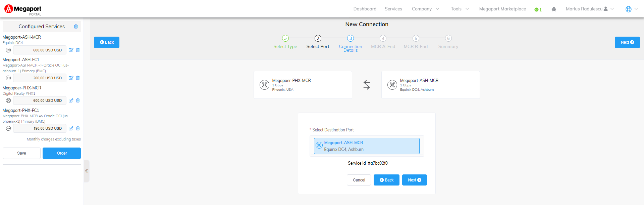The width and height of the screenshot is (644, 205).
Task: Go to the Dashboard page
Action: [x=365, y=9]
